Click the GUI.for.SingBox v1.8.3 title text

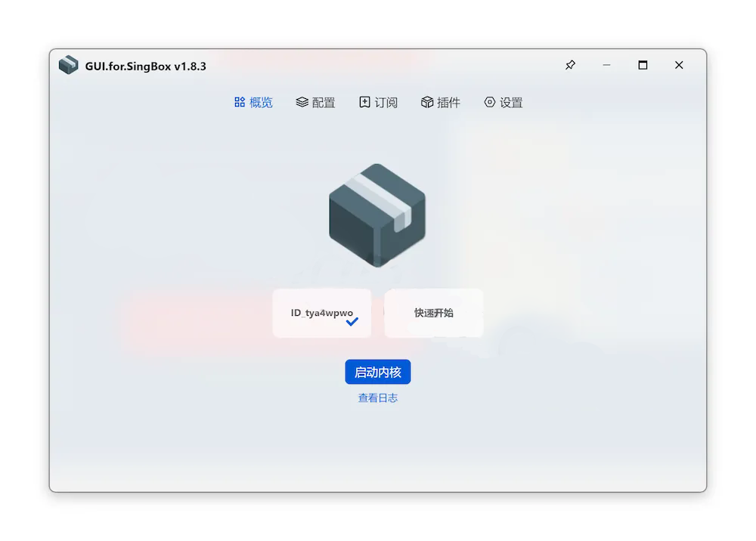tap(146, 66)
